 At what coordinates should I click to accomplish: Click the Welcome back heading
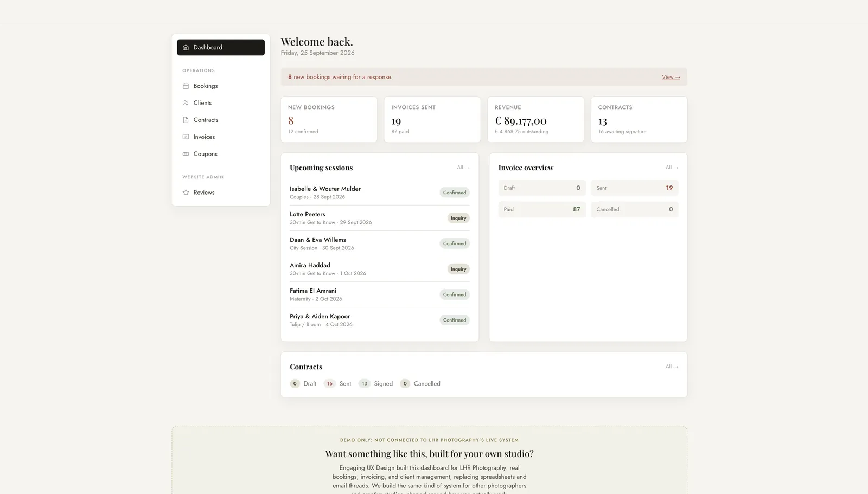coord(317,42)
